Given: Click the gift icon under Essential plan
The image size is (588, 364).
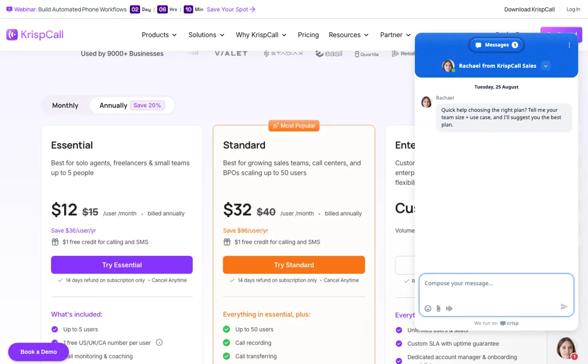Looking at the screenshot, I should tap(55, 242).
